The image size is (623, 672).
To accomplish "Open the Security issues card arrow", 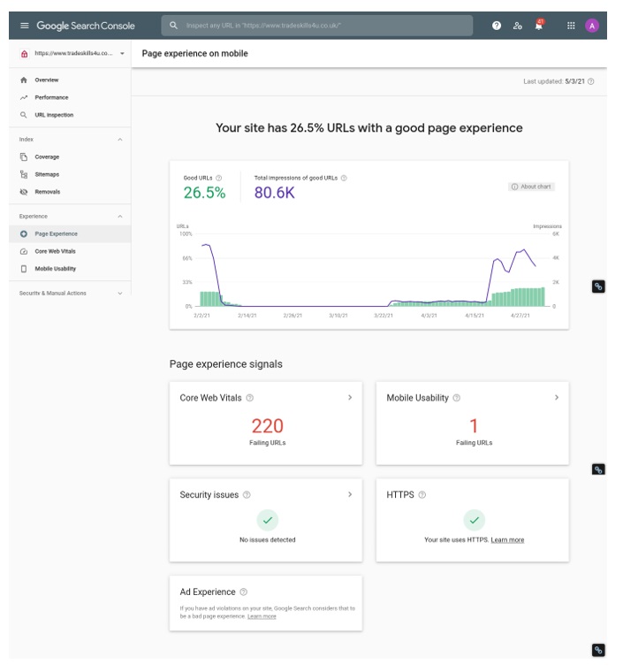I will point(350,494).
